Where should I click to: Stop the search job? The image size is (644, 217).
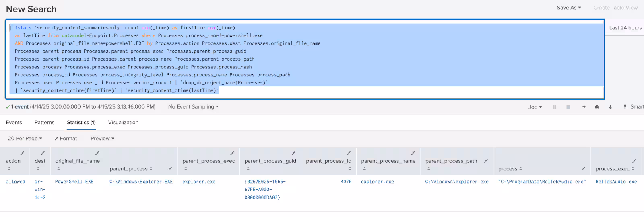pos(568,107)
